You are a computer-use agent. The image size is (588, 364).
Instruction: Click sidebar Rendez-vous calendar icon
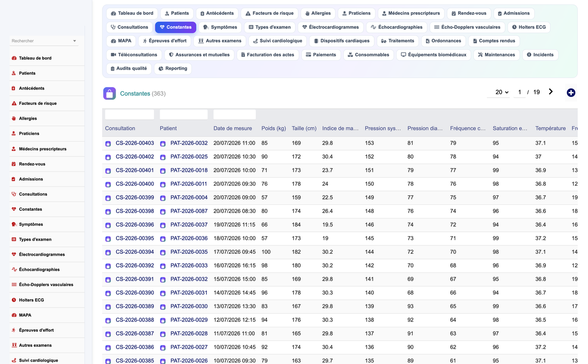click(14, 164)
